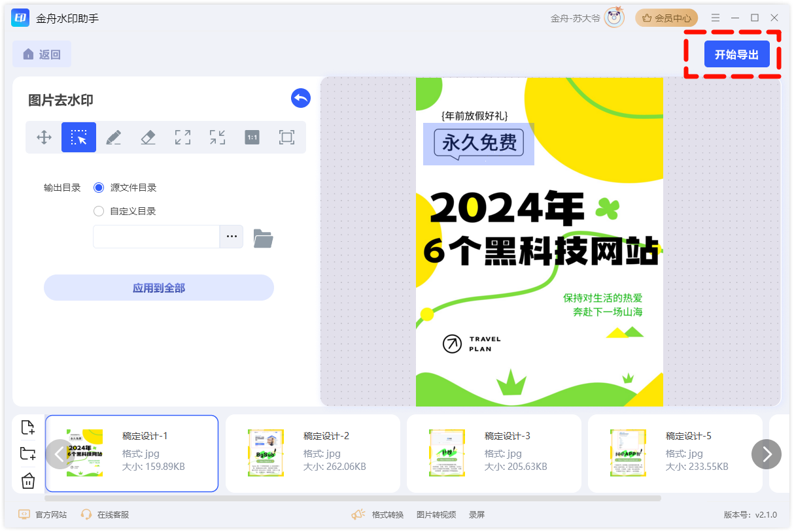Click the fit-to-window icon
794x532 pixels.
286,137
